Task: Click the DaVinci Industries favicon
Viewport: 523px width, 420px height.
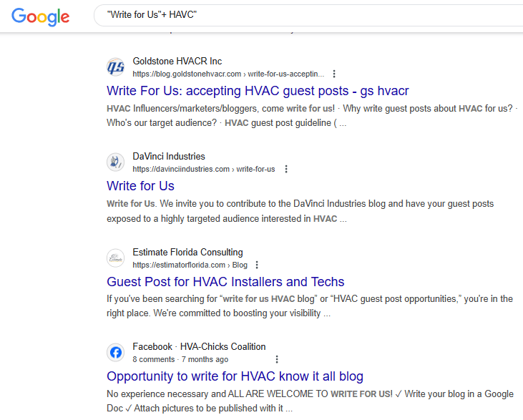Action: (116, 162)
